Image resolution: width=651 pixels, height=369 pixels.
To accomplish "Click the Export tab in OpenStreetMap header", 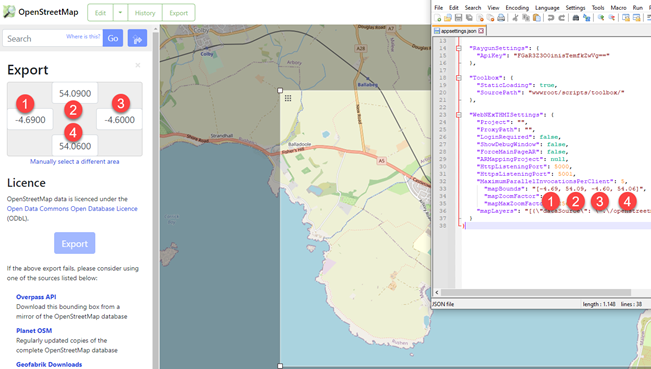I will coord(179,12).
